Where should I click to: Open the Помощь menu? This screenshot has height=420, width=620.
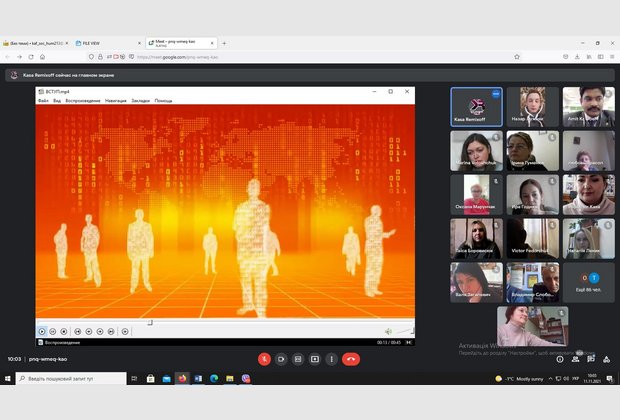click(163, 100)
